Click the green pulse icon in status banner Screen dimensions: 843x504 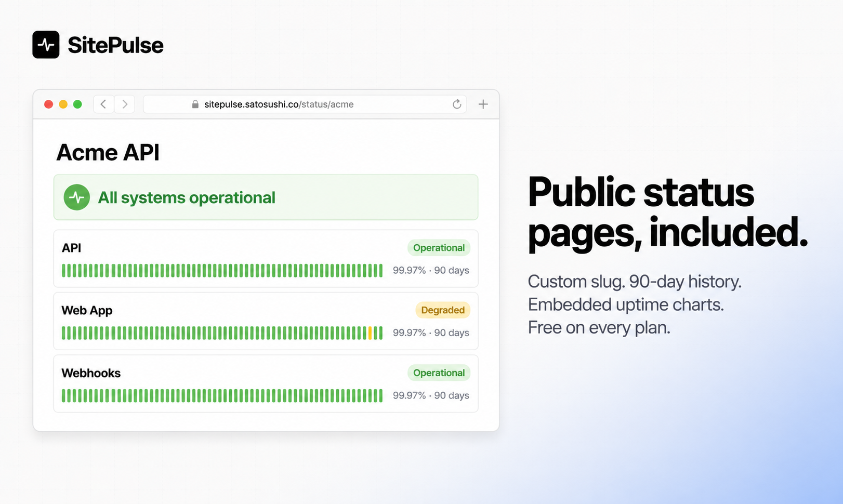point(77,197)
